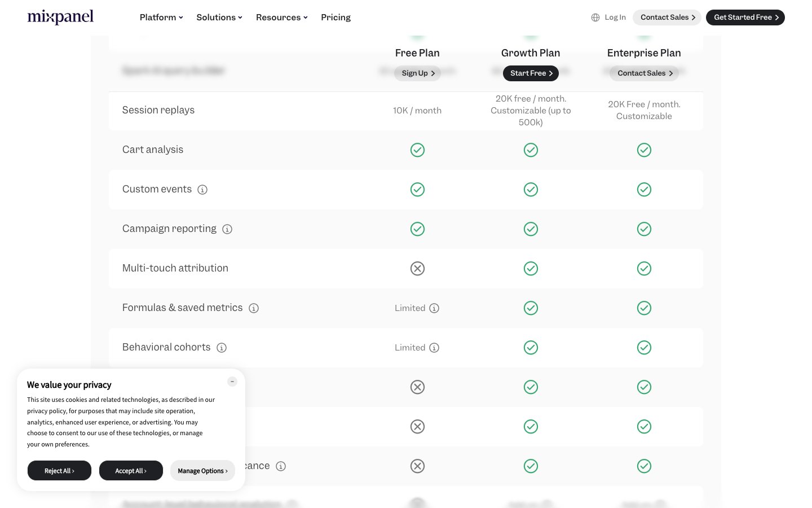
Task: Click Multi-touch attribution X mark for Free Plan
Action: [417, 269]
